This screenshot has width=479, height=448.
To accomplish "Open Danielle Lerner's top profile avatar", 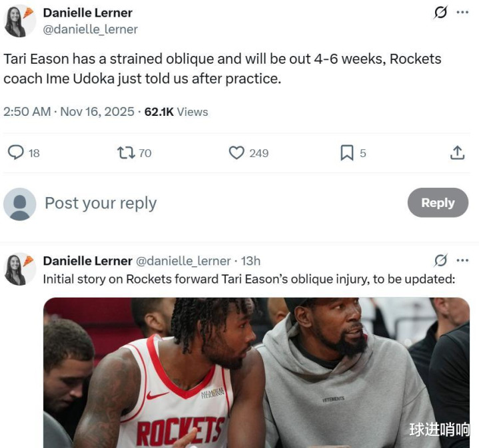I will [19, 21].
